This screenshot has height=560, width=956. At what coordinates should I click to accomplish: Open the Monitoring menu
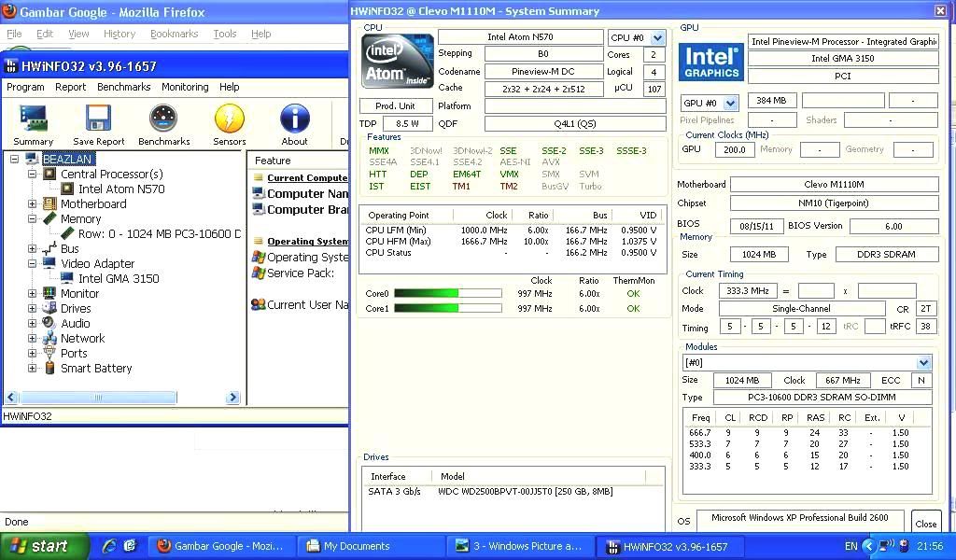pyautogui.click(x=185, y=87)
